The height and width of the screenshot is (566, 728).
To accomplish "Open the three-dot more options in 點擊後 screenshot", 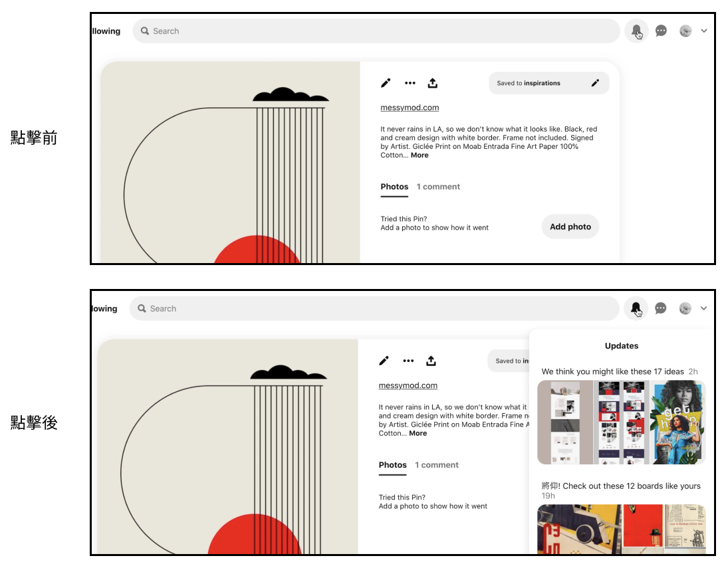I will tap(408, 361).
